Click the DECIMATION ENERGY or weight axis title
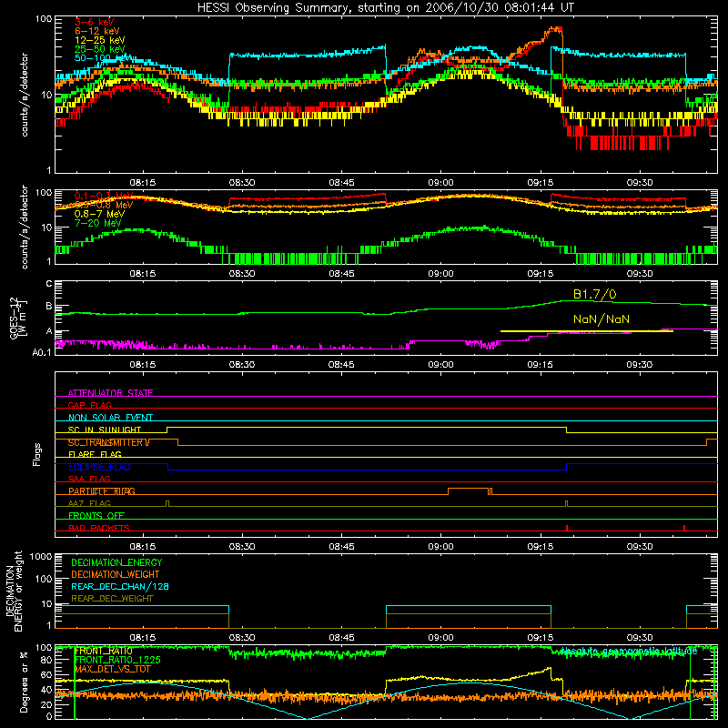Screen dimensions: 728x728 [14, 591]
